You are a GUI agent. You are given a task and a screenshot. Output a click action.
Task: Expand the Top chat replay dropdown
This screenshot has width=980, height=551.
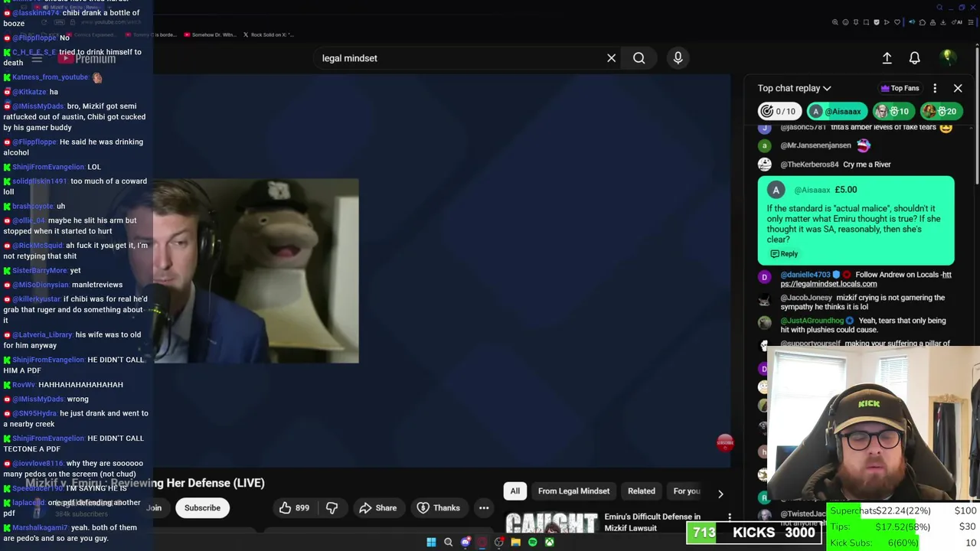click(x=794, y=88)
